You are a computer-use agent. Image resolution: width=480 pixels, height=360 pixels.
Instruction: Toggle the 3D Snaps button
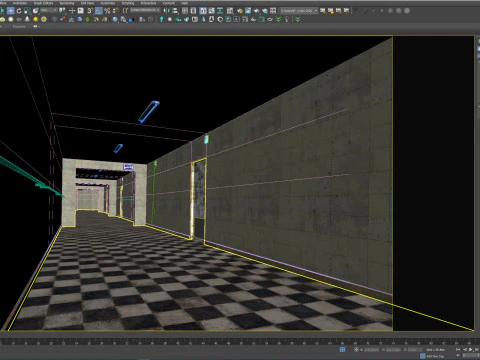click(x=90, y=11)
